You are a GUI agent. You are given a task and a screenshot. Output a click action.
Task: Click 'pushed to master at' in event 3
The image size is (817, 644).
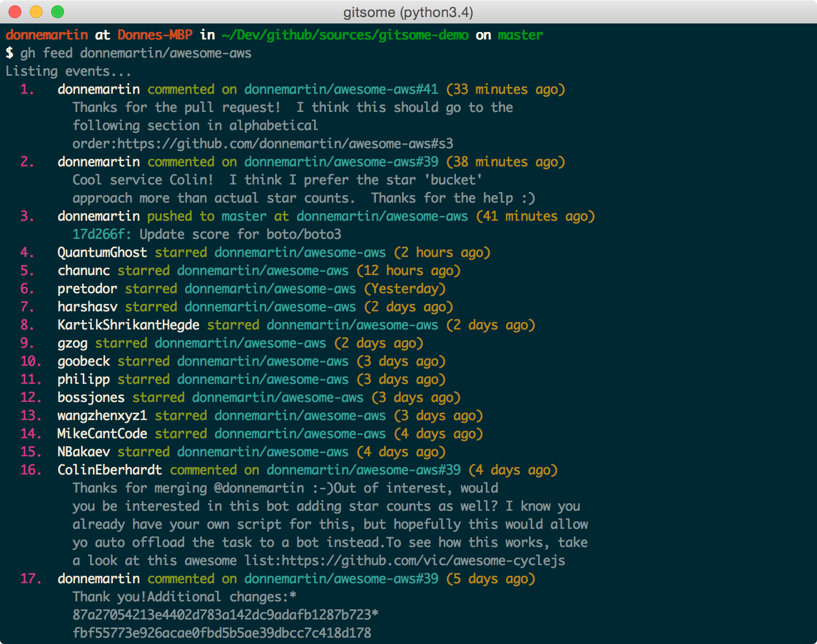[218, 216]
